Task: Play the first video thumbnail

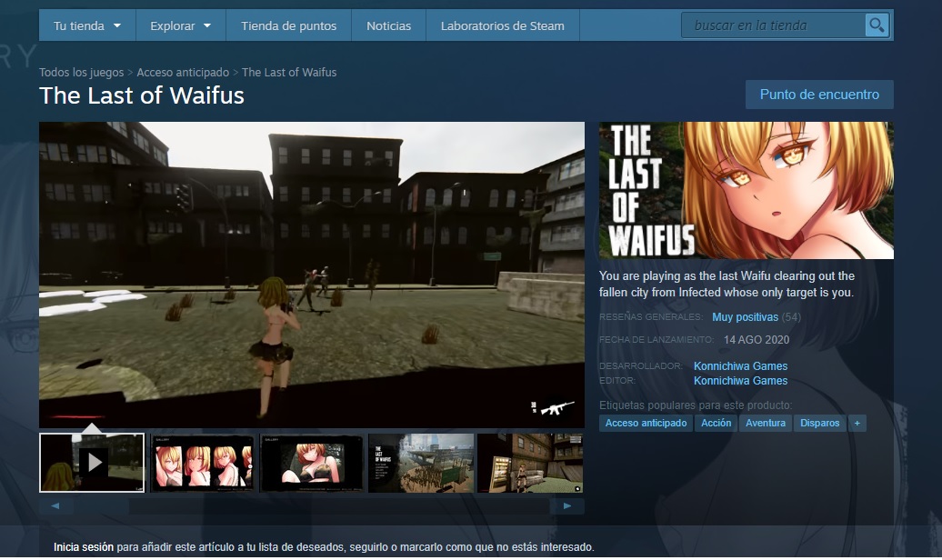Action: pyautogui.click(x=92, y=463)
